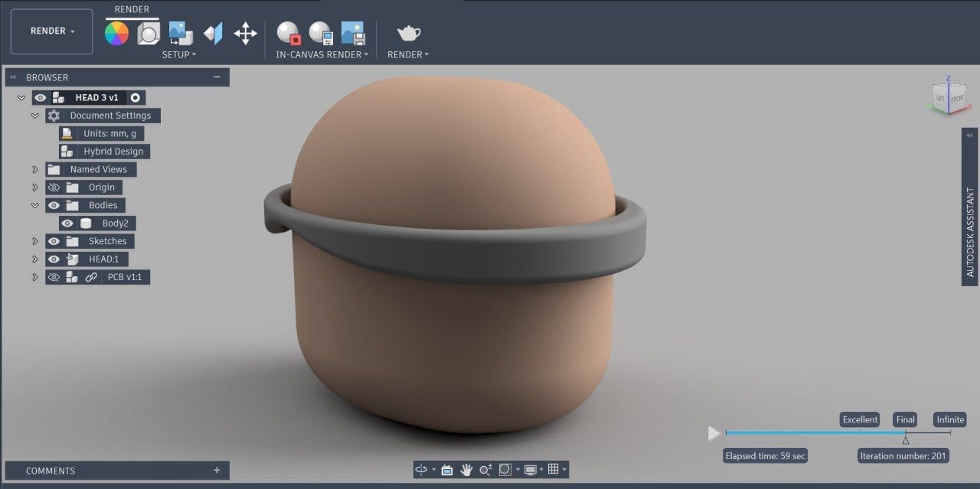Start the In-Canvas Render sphere icon

pos(289,33)
